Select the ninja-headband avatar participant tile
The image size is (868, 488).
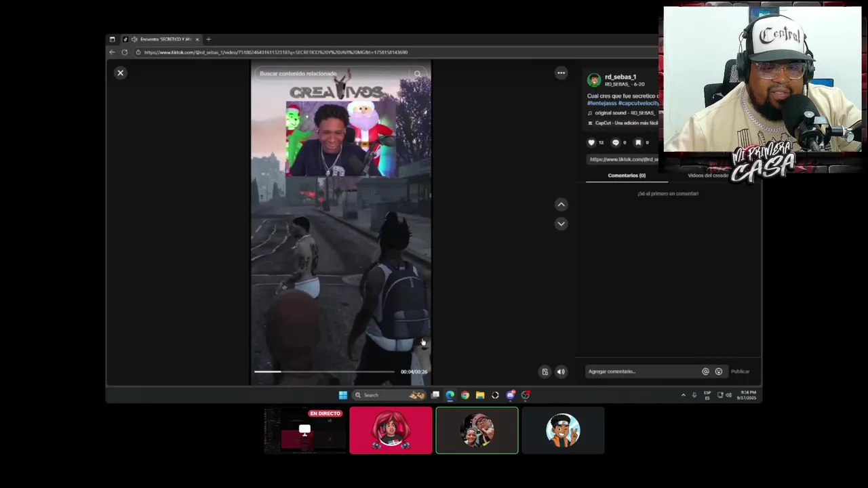point(563,430)
